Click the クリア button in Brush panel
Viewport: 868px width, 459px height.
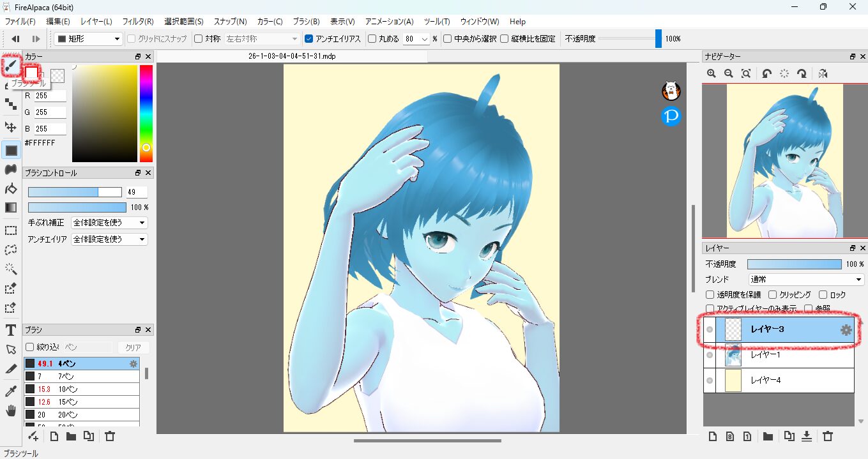pos(133,347)
